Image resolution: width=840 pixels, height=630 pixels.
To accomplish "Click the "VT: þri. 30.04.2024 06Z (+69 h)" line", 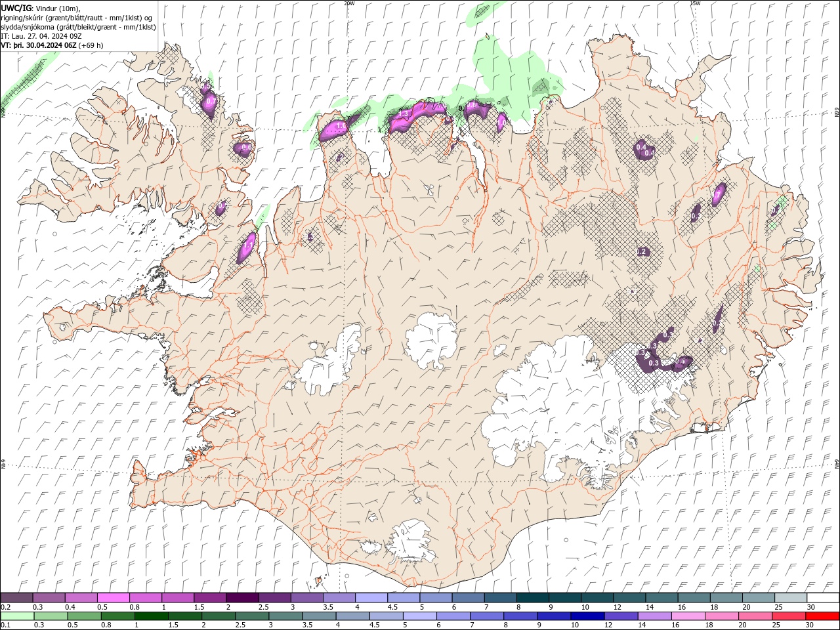I will point(52,45).
